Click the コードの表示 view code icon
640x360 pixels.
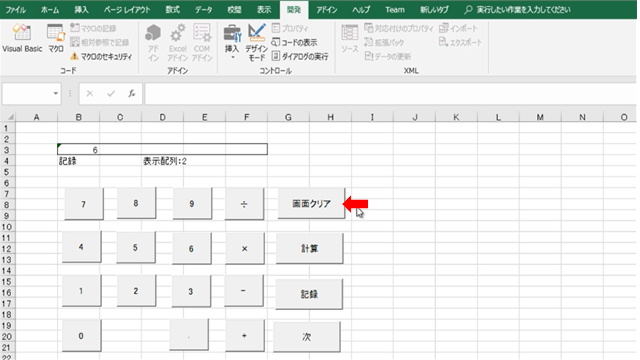click(x=276, y=42)
